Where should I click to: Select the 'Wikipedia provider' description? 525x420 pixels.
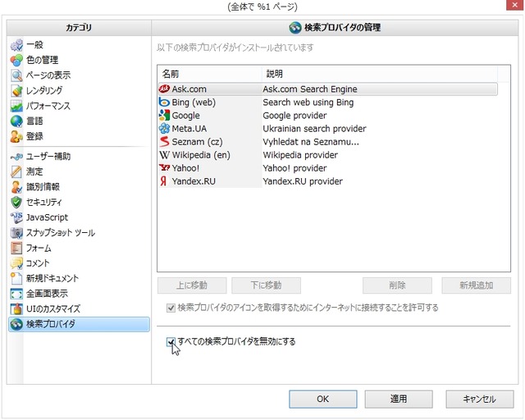coord(300,155)
